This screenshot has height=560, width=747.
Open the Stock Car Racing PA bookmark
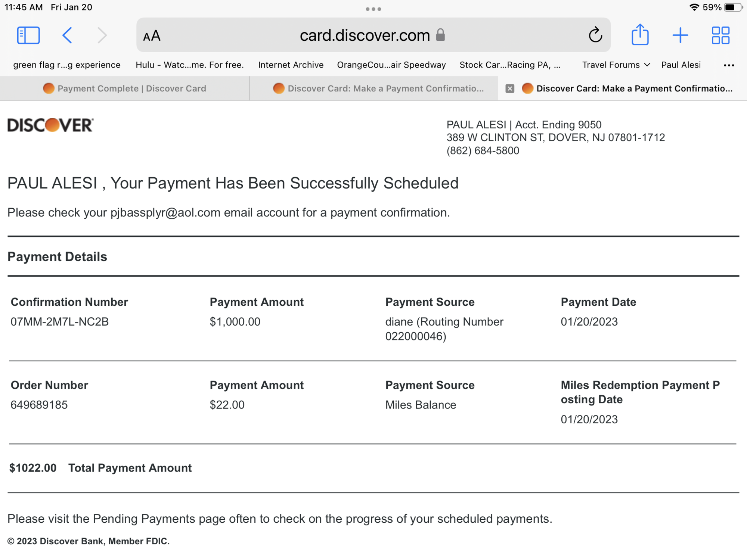click(x=509, y=65)
